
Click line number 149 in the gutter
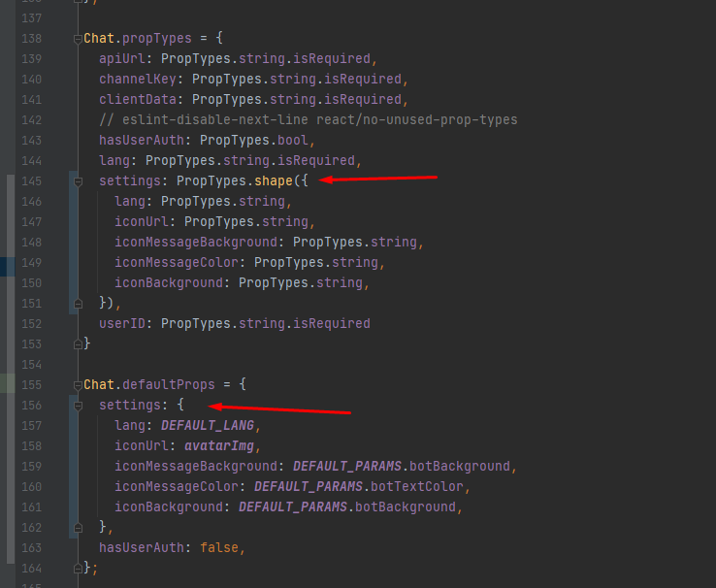point(31,263)
